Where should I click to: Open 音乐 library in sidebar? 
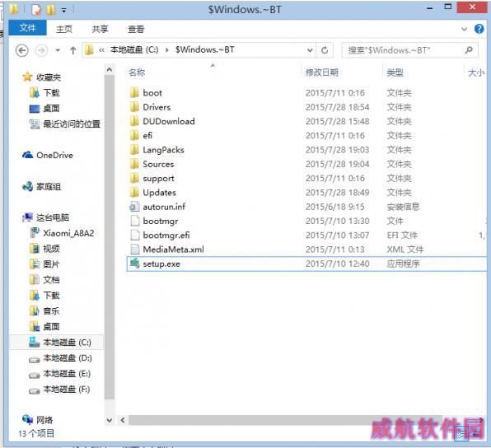(x=51, y=310)
